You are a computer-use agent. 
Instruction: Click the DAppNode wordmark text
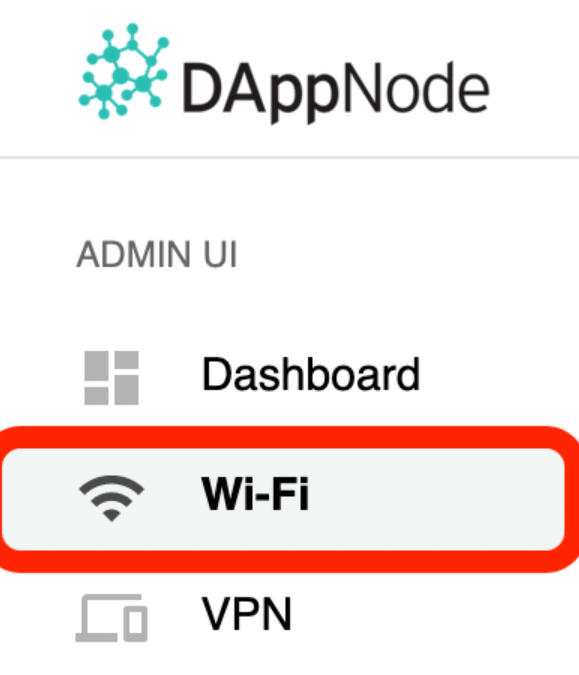pyautogui.click(x=336, y=92)
